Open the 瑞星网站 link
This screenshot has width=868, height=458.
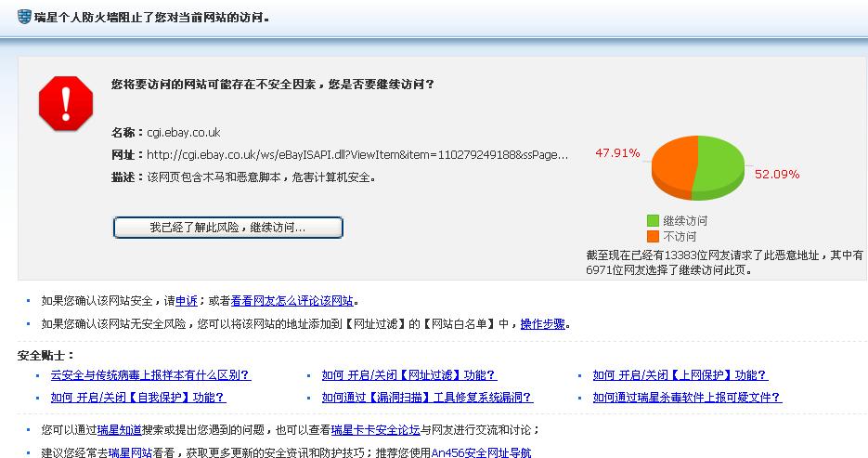coord(130,452)
